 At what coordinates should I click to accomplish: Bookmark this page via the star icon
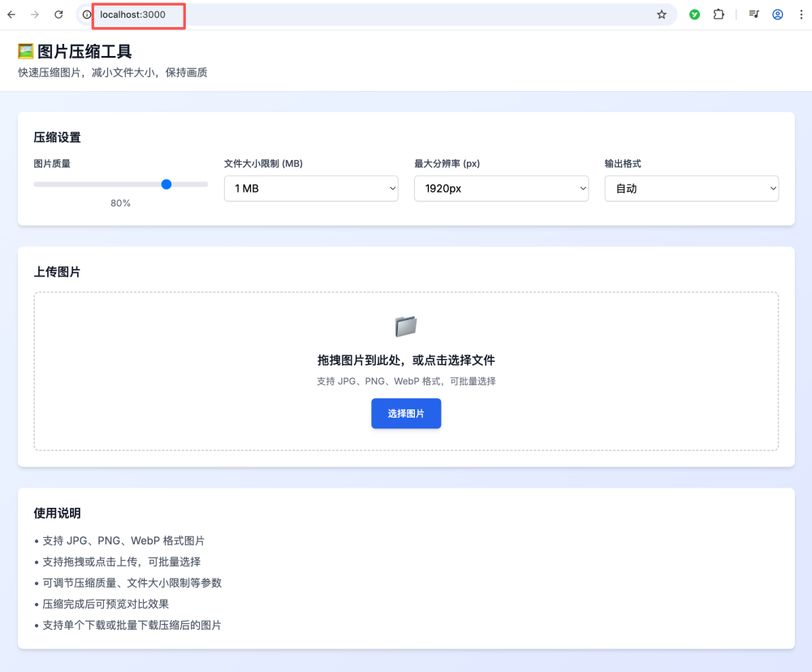pyautogui.click(x=662, y=14)
